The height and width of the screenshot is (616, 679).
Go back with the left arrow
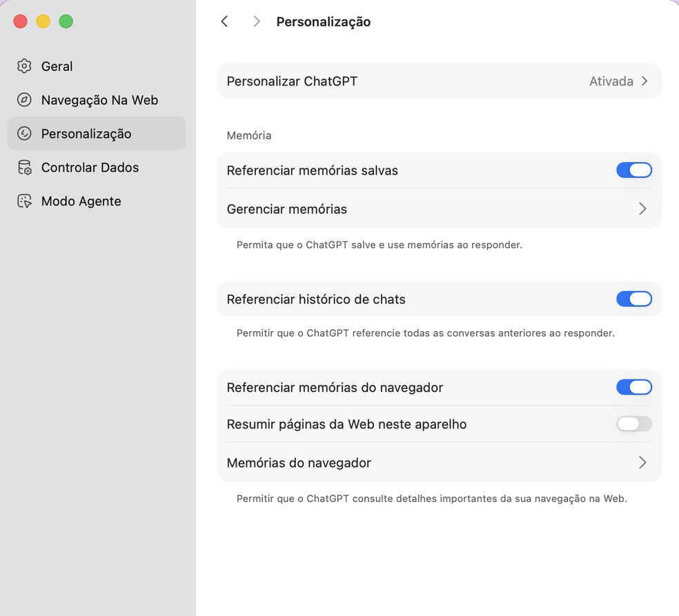coord(224,21)
